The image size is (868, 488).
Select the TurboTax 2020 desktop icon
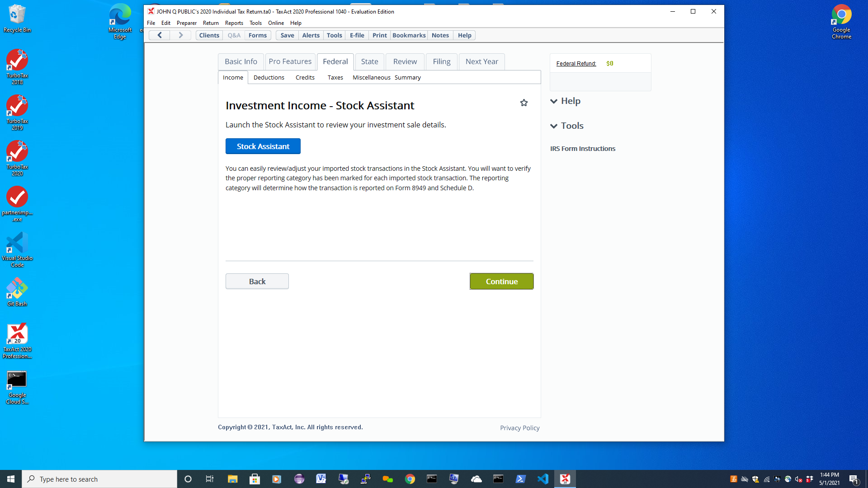tap(17, 159)
